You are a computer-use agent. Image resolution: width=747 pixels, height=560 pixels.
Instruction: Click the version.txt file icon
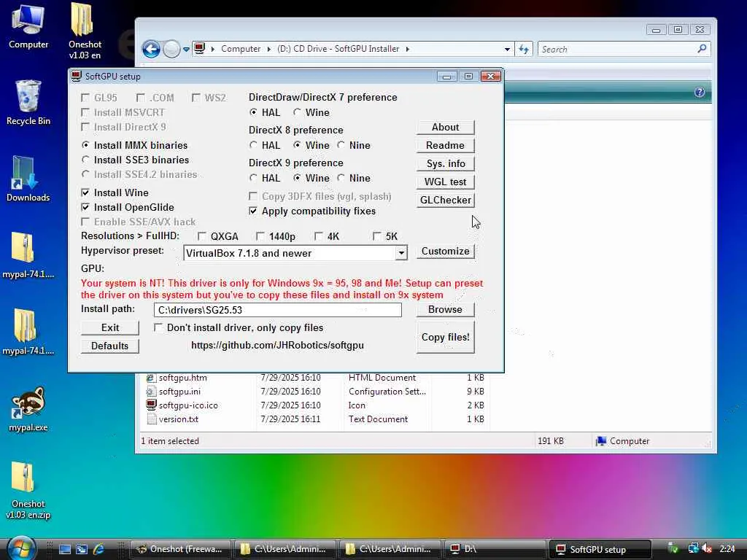coord(151,419)
